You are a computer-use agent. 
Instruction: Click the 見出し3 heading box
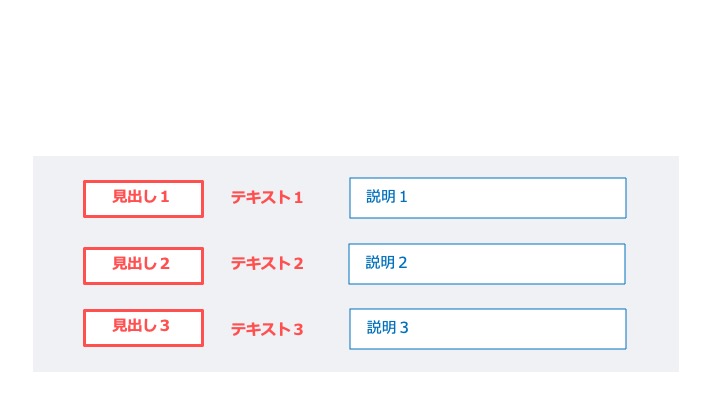pos(143,328)
